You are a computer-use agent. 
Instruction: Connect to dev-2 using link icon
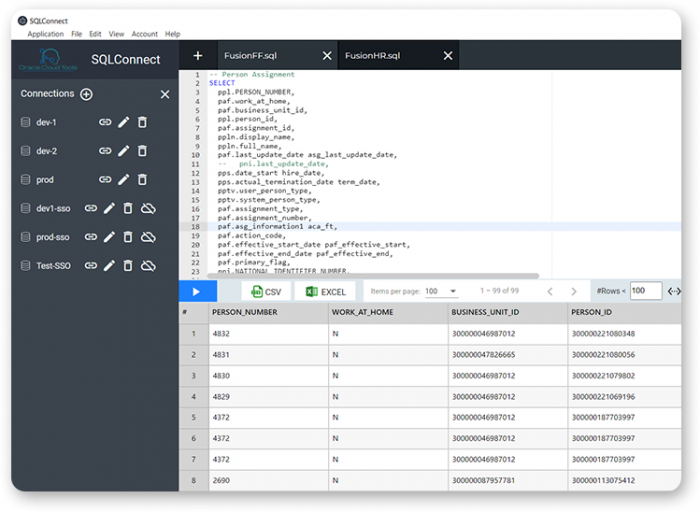click(105, 151)
